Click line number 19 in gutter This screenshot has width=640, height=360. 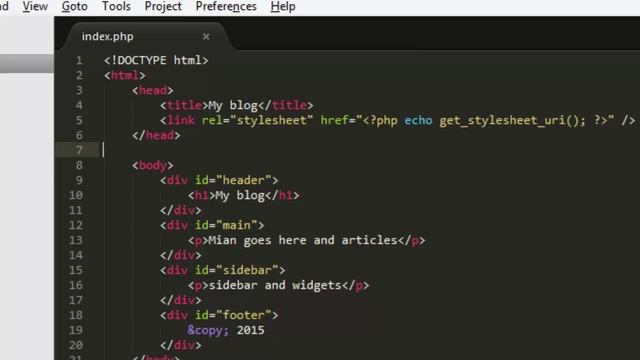[x=76, y=330]
